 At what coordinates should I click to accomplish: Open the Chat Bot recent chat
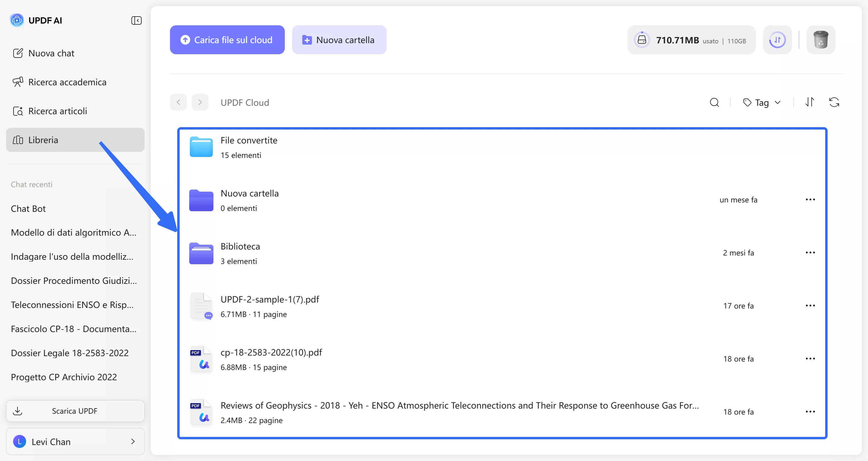(x=28, y=209)
